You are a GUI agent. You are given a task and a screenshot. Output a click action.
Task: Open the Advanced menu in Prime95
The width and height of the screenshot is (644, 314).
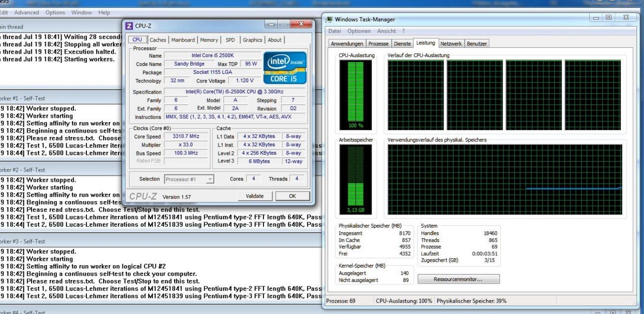point(26,12)
